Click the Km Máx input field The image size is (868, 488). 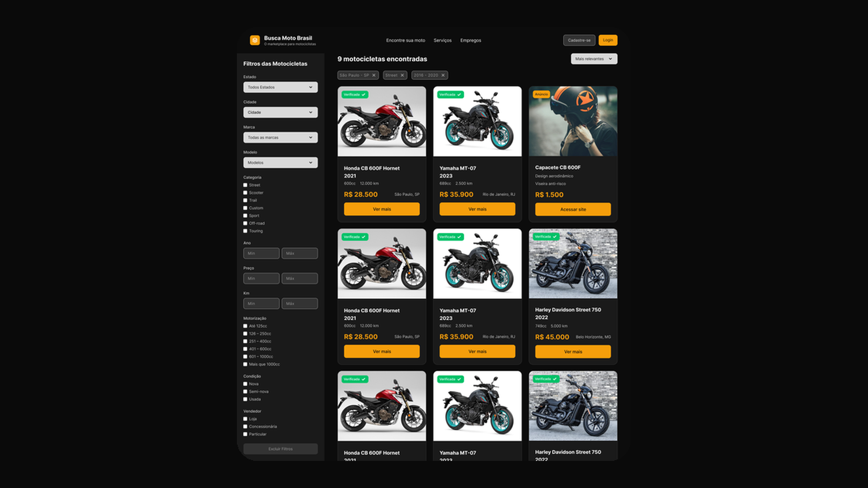coord(300,304)
